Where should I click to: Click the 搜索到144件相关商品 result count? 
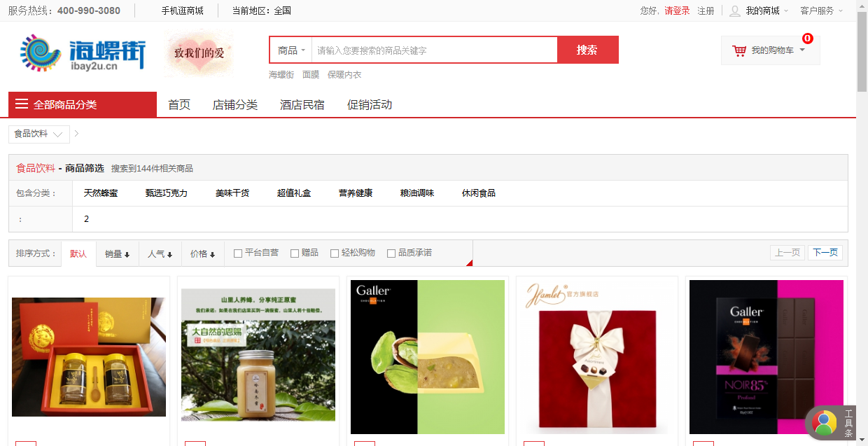point(152,168)
